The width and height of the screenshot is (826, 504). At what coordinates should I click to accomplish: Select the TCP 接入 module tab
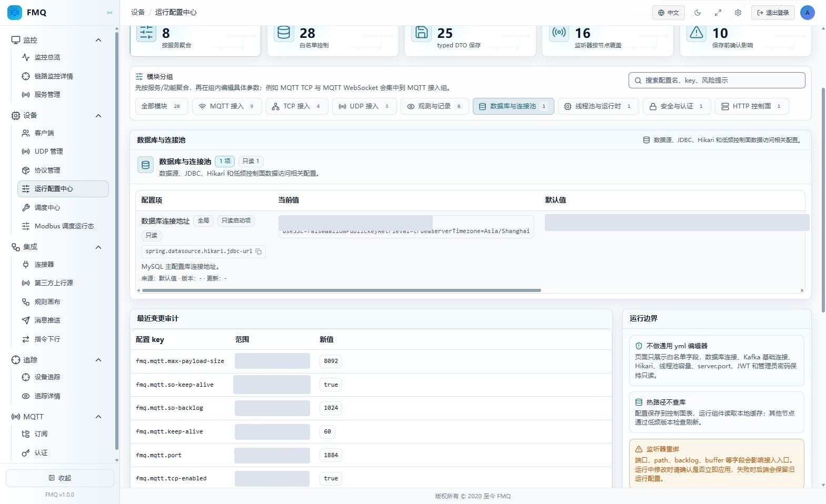[x=296, y=106]
